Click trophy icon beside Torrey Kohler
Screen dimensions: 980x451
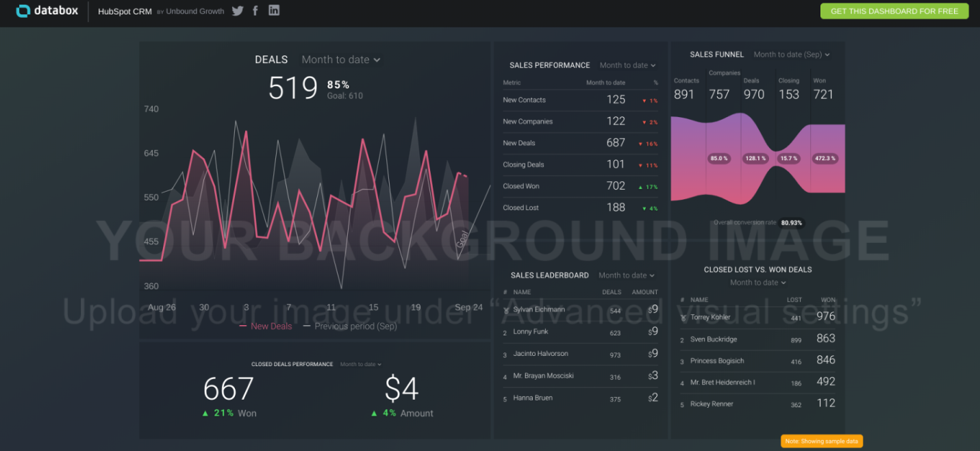(682, 318)
